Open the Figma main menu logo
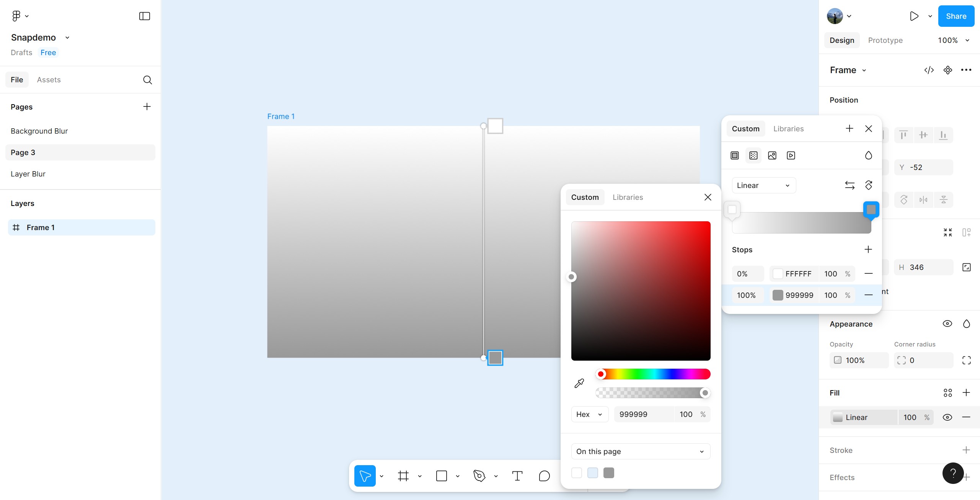 coord(16,16)
